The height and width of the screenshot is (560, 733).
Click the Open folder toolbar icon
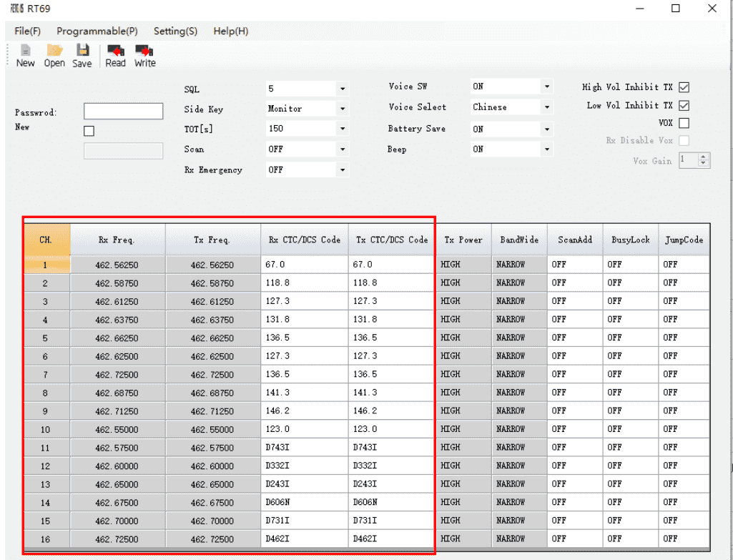pyautogui.click(x=54, y=51)
